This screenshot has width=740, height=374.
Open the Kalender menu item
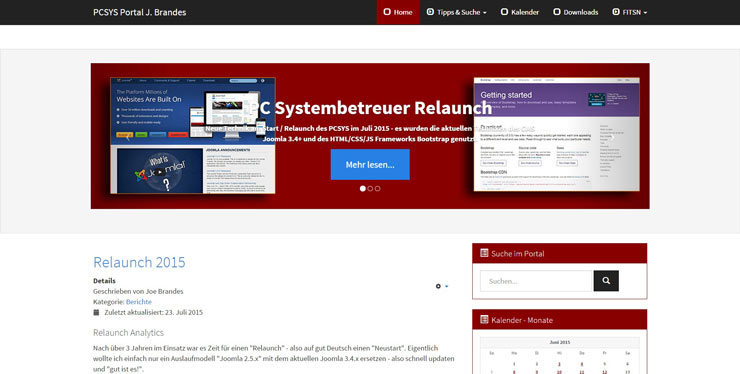(520, 12)
